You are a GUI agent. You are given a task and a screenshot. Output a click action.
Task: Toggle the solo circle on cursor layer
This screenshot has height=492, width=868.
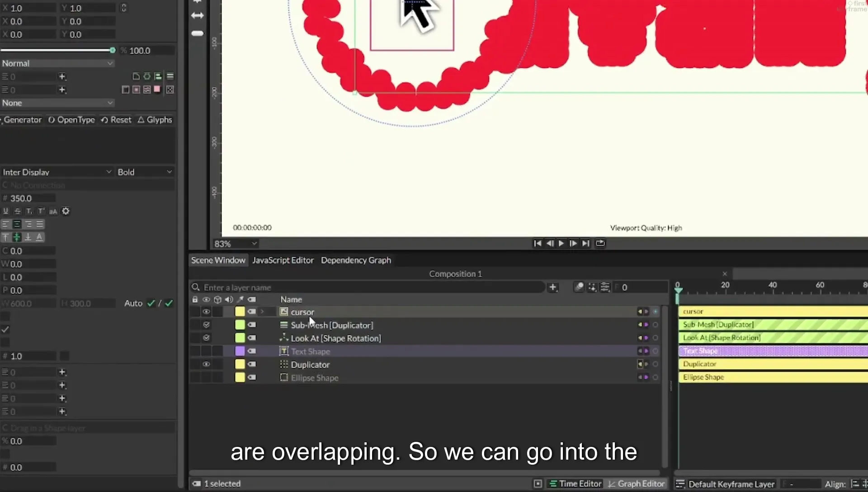[x=655, y=312]
